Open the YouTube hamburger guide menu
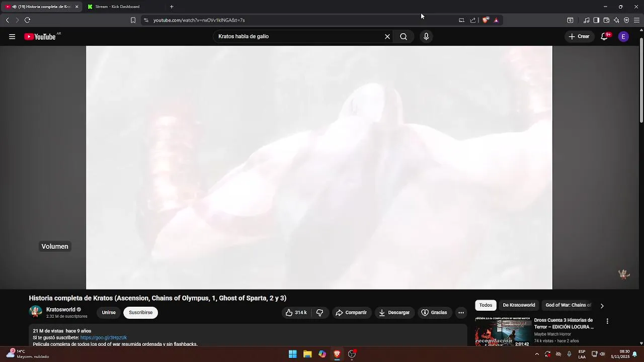The image size is (644, 362). (12, 37)
